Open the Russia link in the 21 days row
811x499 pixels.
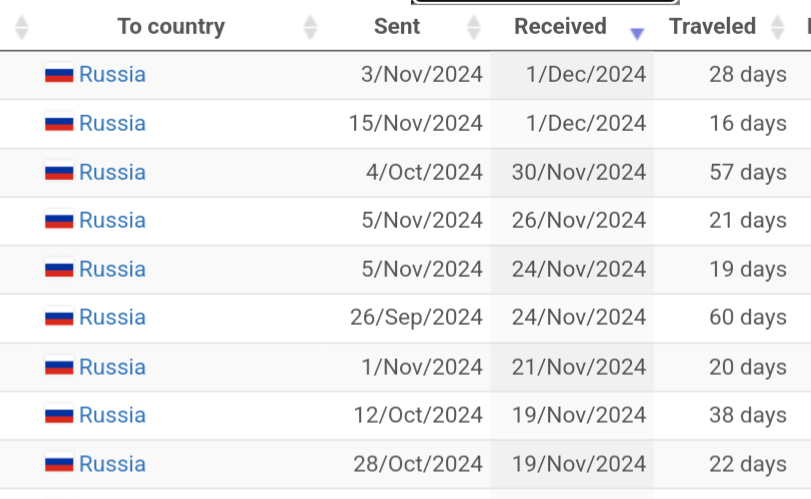112,220
